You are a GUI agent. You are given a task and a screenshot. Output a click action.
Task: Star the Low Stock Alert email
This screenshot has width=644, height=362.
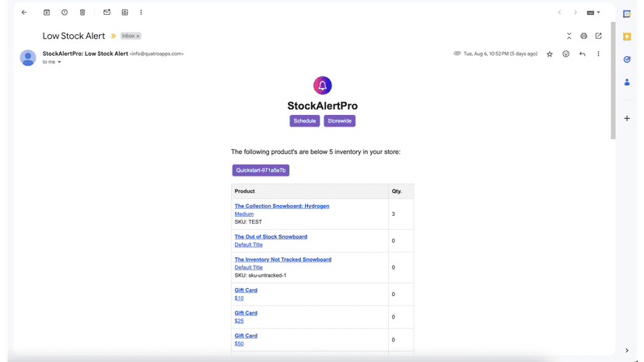point(550,54)
